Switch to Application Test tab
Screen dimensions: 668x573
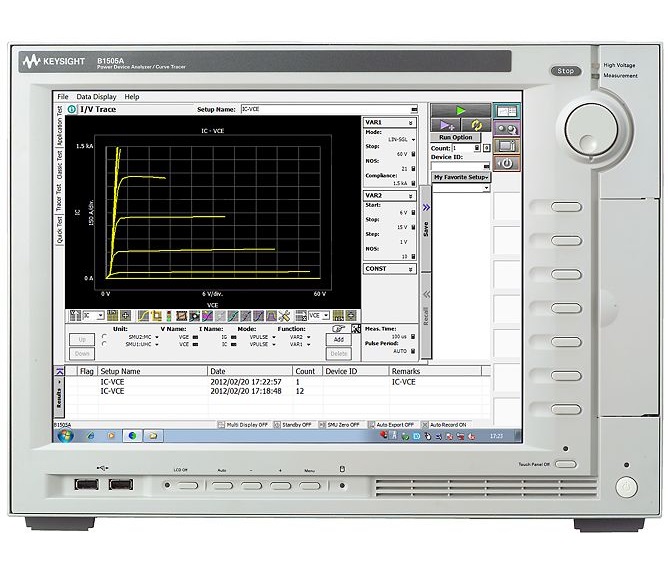pyautogui.click(x=60, y=126)
